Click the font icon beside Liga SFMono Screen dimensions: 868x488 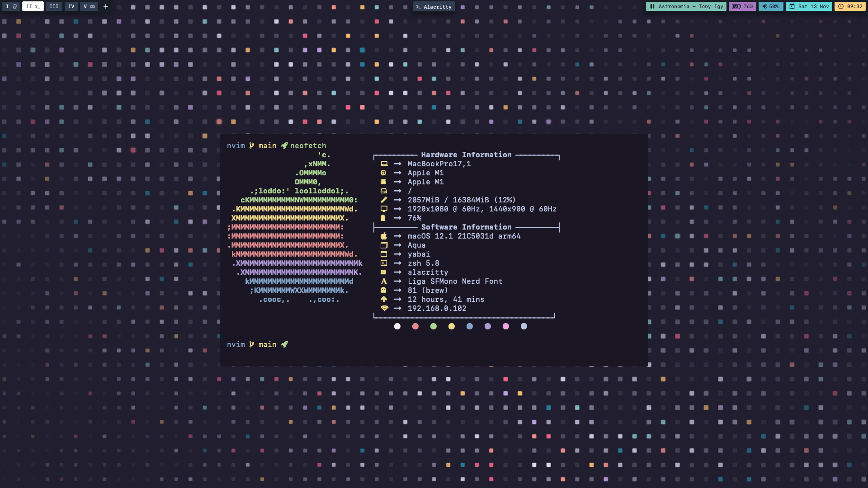[x=384, y=281]
